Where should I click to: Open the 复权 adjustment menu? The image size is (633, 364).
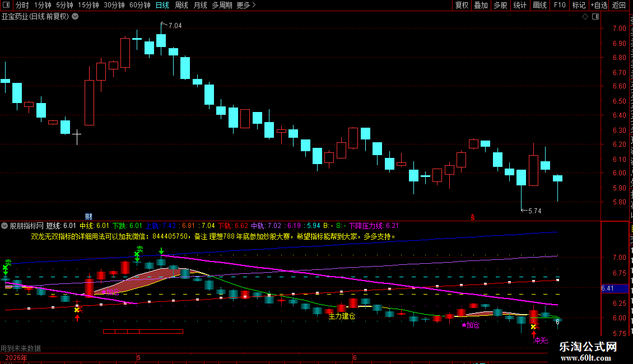[462, 5]
